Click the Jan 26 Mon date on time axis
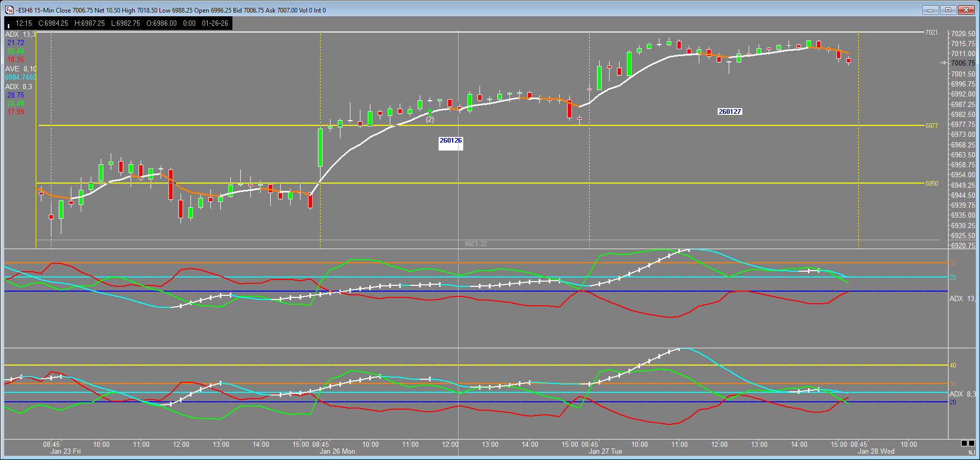 [337, 452]
